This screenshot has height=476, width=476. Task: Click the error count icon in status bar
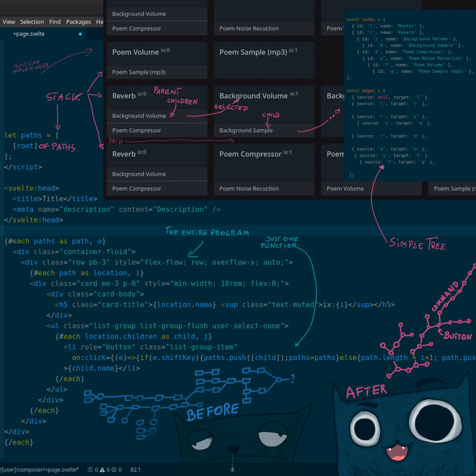pyautogui.click(x=90, y=469)
